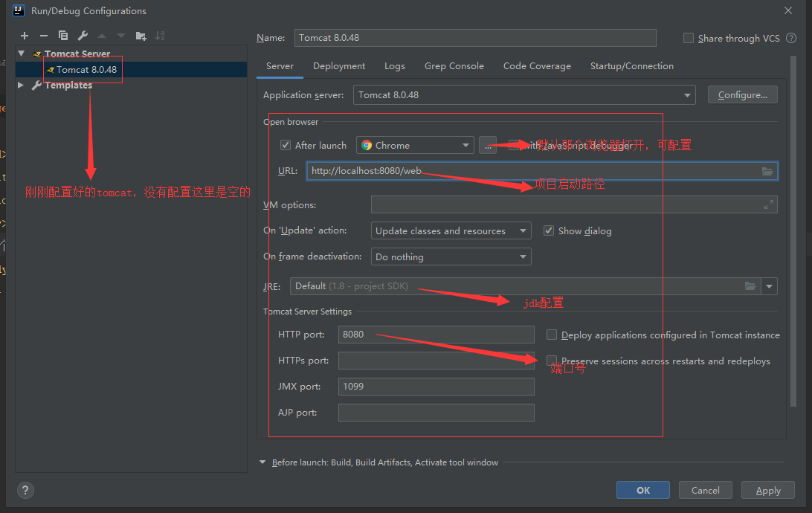Browse the URL field folder icon

(x=767, y=171)
